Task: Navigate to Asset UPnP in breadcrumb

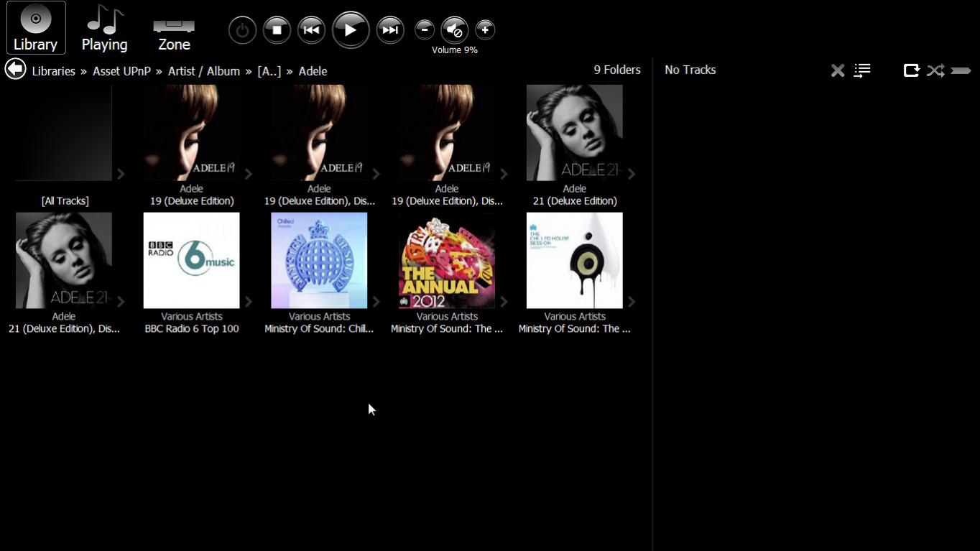Action: 121,71
